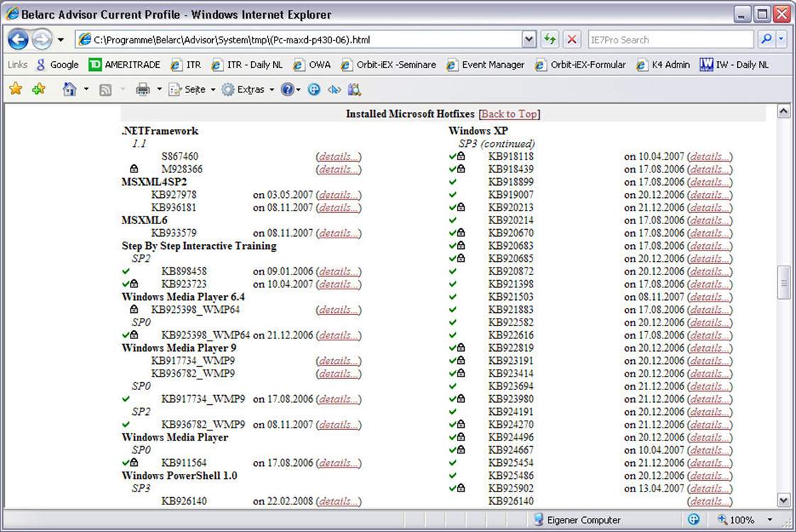Open the Google link in Links bar
This screenshot has height=532, width=796.
[57, 65]
